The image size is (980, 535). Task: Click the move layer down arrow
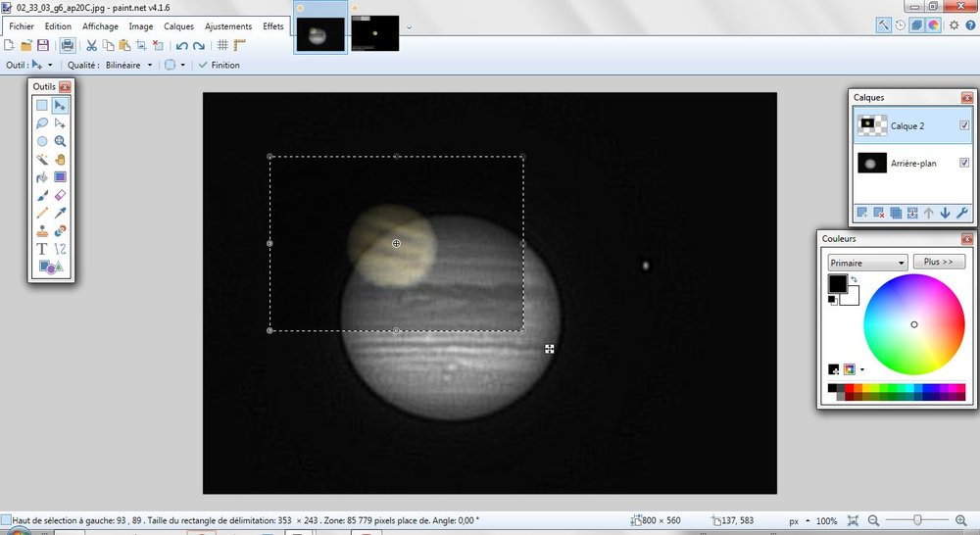pyautogui.click(x=945, y=214)
